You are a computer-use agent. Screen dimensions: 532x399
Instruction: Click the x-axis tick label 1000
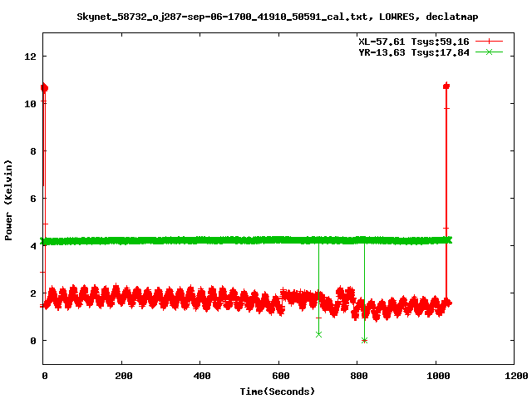(438, 376)
